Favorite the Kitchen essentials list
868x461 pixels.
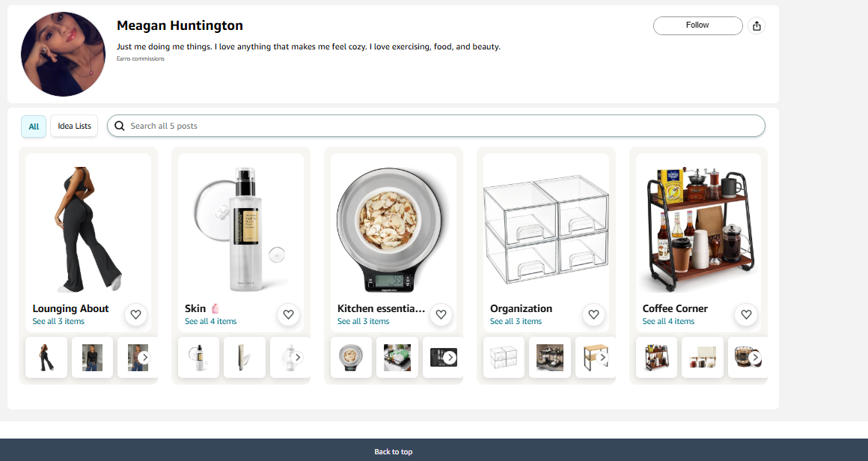pos(441,315)
